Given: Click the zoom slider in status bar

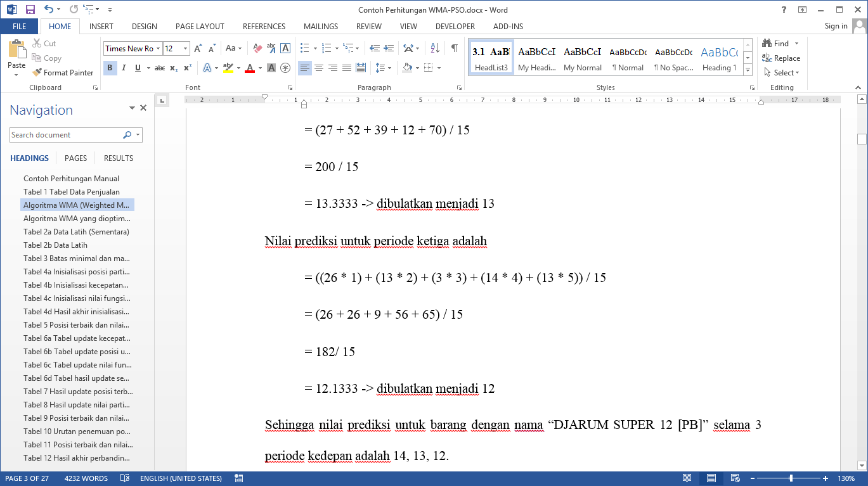Looking at the screenshot, I should 791,478.
